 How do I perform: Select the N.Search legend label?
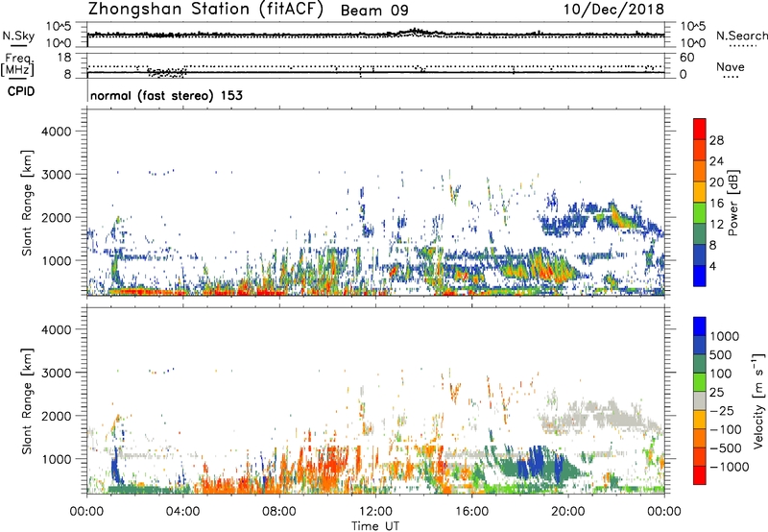pyautogui.click(x=741, y=36)
